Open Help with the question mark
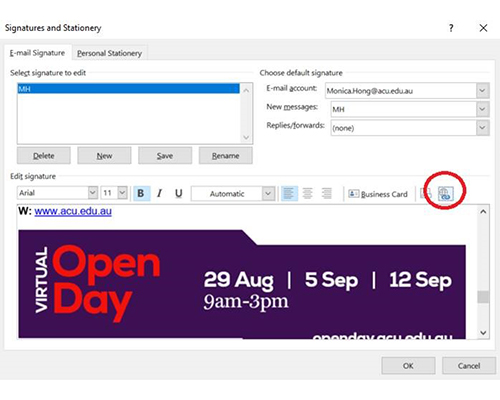The image size is (500, 400). point(451,28)
